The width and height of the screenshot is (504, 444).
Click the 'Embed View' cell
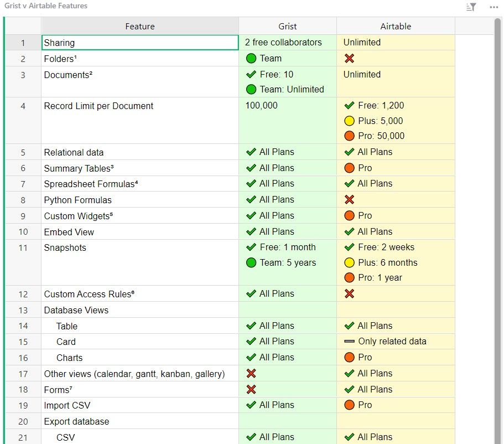(140, 231)
